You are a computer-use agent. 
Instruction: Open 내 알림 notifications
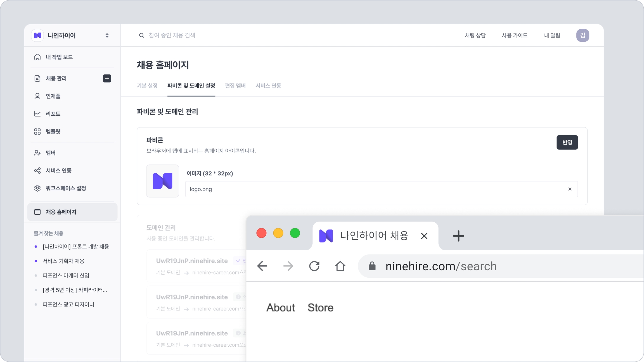click(x=552, y=35)
